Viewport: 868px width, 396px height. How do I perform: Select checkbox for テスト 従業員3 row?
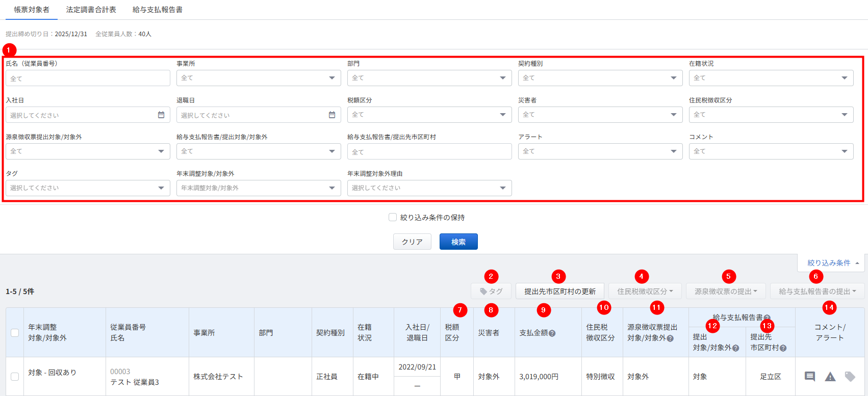pyautogui.click(x=15, y=377)
